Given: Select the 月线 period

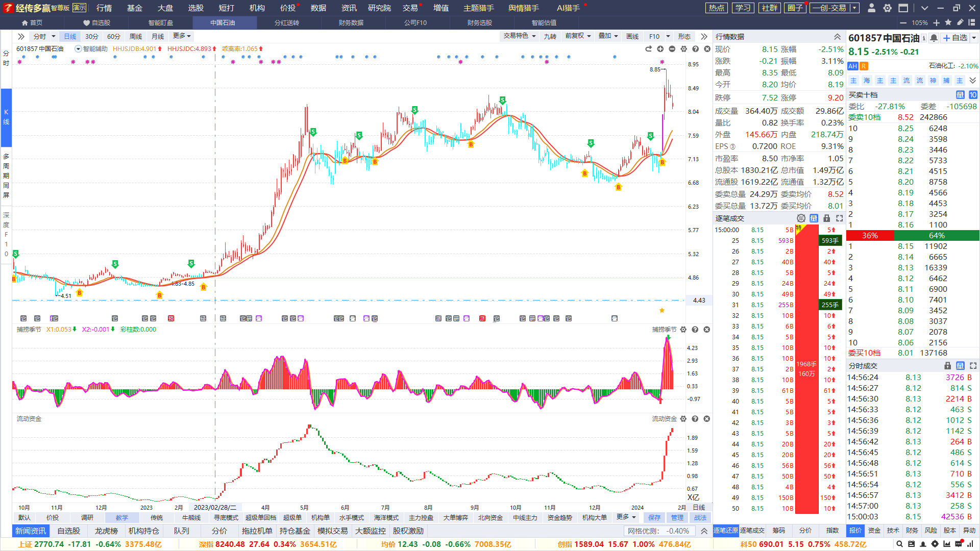Looking at the screenshot, I should [x=158, y=36].
